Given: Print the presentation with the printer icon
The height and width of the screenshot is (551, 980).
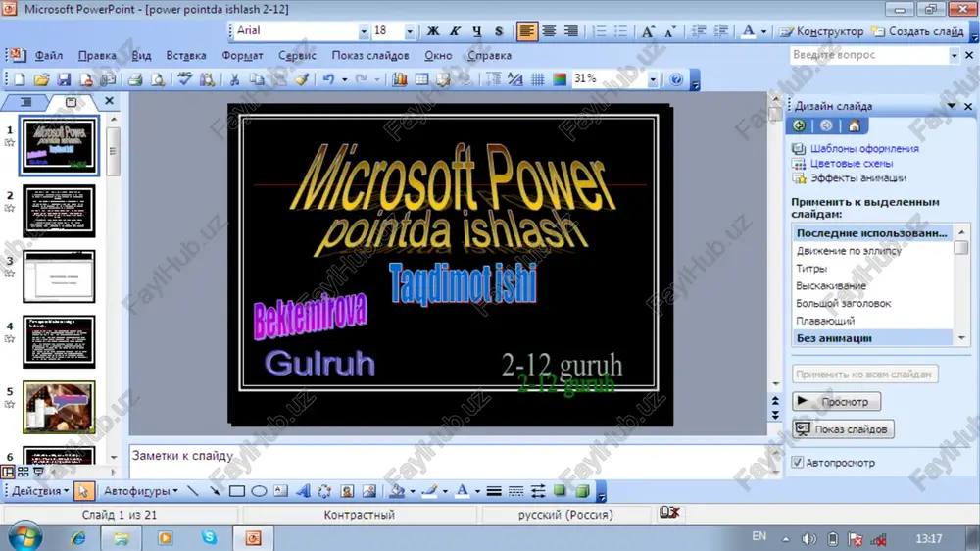Looking at the screenshot, I should click(135, 79).
